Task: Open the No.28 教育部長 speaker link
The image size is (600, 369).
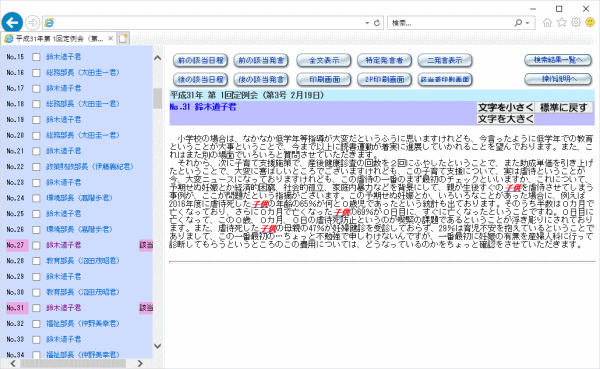Action: [x=83, y=261]
